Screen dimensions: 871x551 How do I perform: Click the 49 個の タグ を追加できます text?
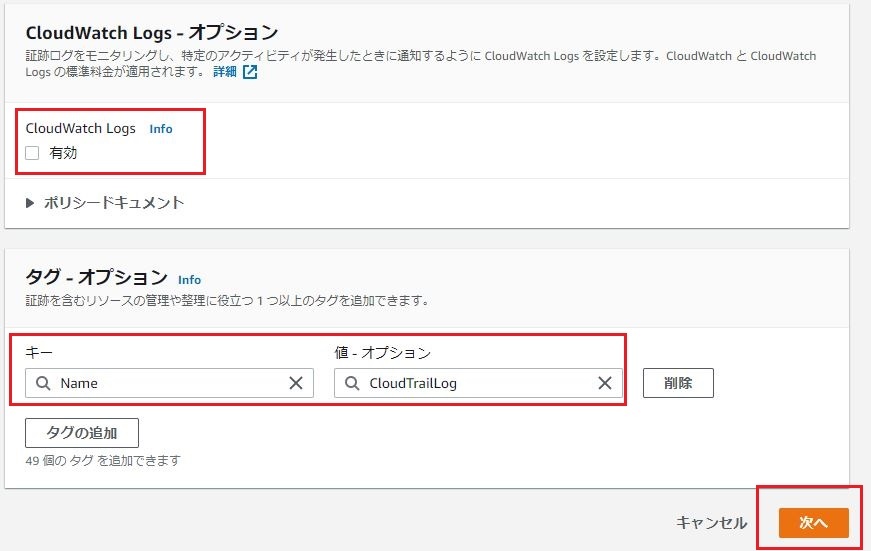coord(103,461)
